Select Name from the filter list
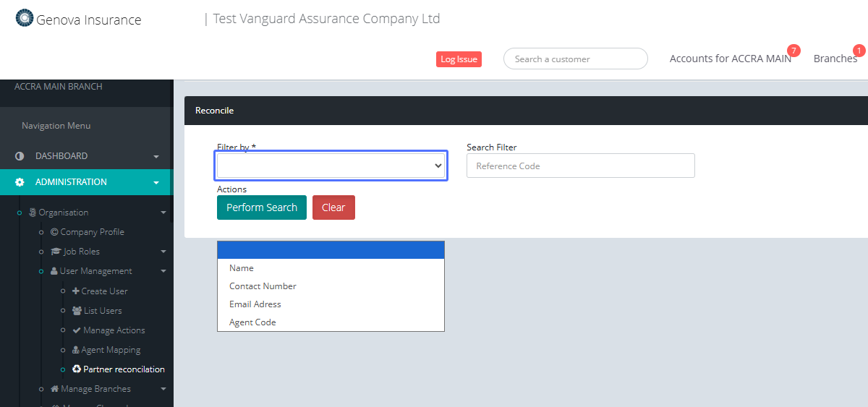The width and height of the screenshot is (868, 407). point(242,268)
